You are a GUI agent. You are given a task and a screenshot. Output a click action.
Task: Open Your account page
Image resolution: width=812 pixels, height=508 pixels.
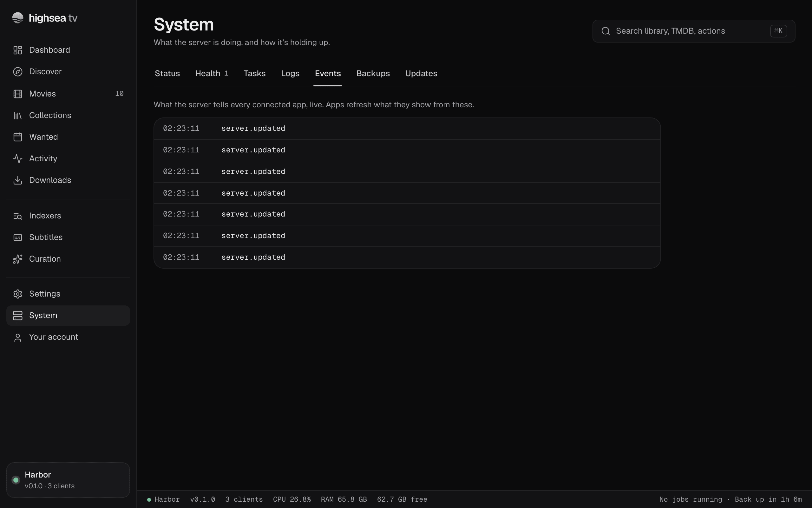pos(68,337)
